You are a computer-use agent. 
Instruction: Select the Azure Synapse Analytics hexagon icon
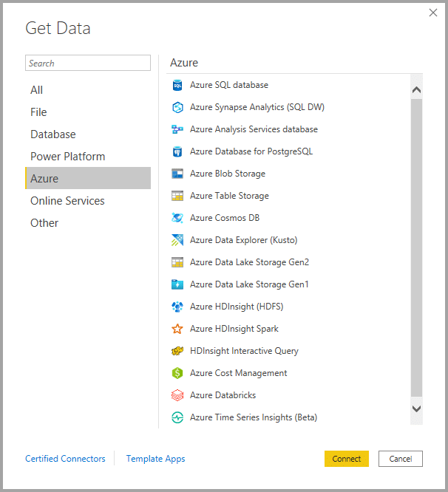[x=177, y=108]
